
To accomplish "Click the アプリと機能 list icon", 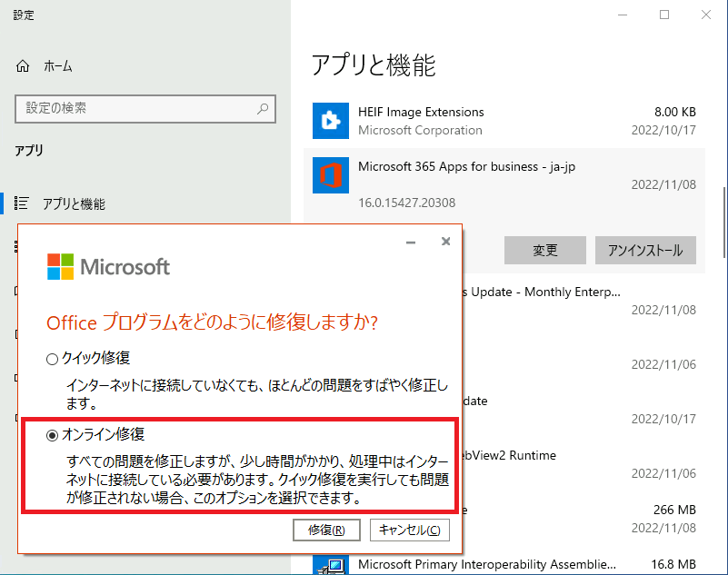I will tap(21, 203).
